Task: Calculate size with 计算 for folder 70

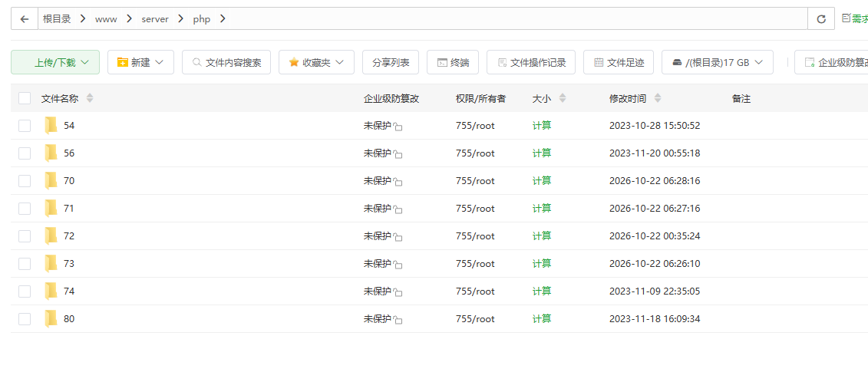Action: tap(542, 181)
